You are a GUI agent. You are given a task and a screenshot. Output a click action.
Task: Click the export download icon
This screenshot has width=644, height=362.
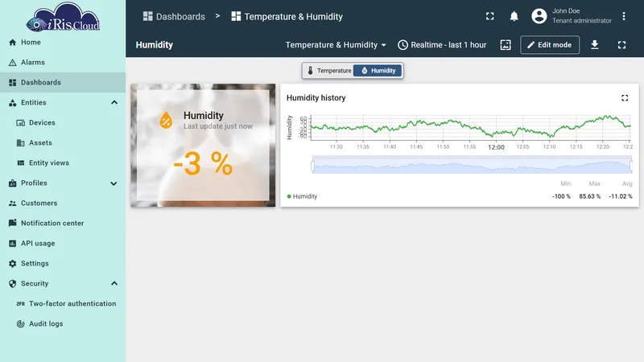[x=594, y=45]
